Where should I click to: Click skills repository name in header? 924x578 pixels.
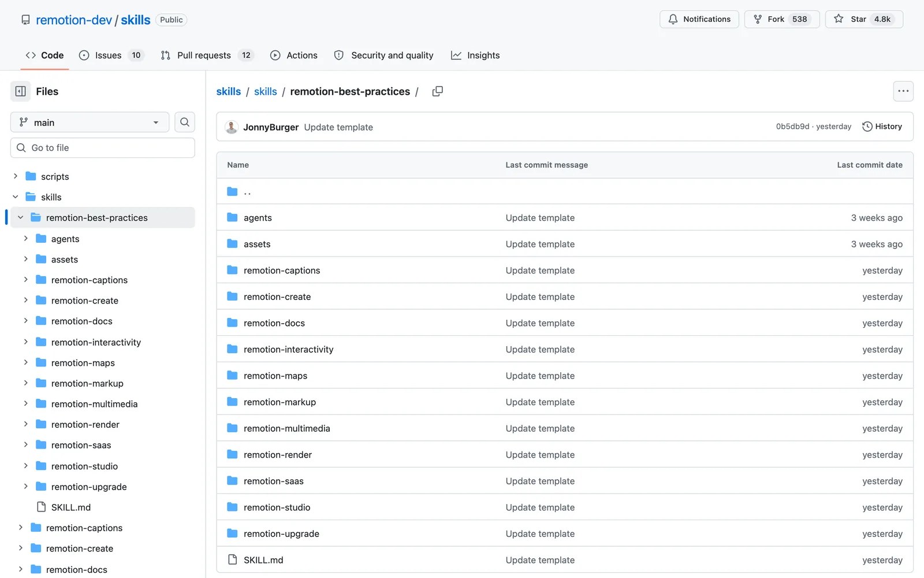(136, 20)
